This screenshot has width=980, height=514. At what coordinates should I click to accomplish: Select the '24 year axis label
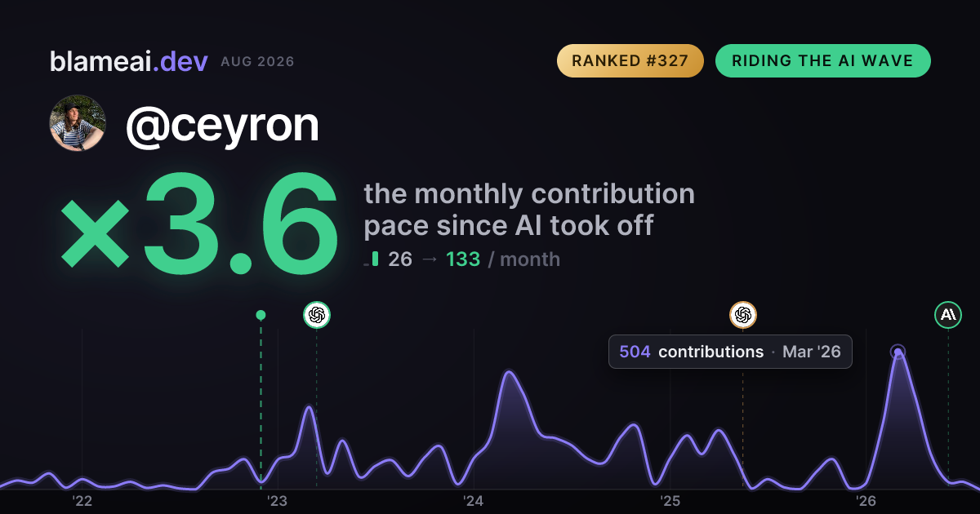(x=474, y=500)
